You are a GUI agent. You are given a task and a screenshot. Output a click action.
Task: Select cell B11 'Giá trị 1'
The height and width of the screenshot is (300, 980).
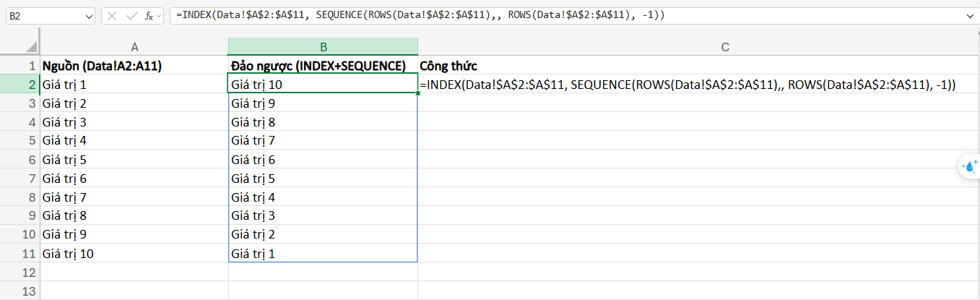point(323,254)
